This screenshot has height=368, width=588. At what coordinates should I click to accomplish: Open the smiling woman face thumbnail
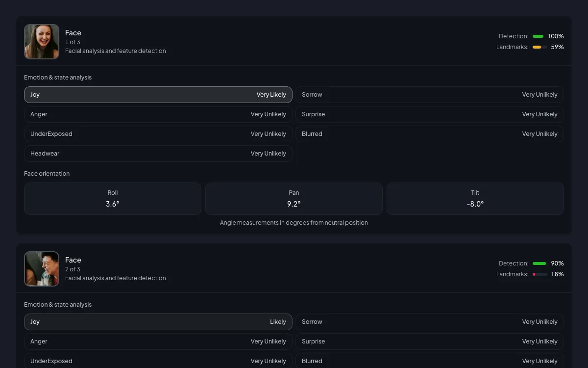pyautogui.click(x=42, y=42)
